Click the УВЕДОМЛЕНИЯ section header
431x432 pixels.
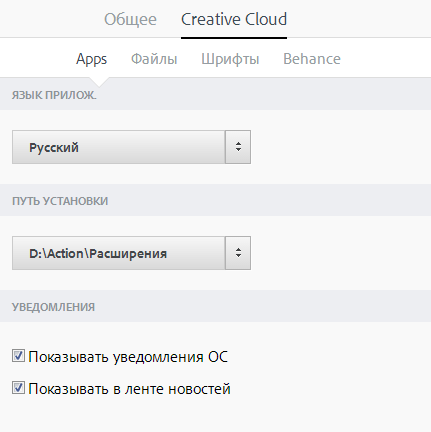point(53,307)
